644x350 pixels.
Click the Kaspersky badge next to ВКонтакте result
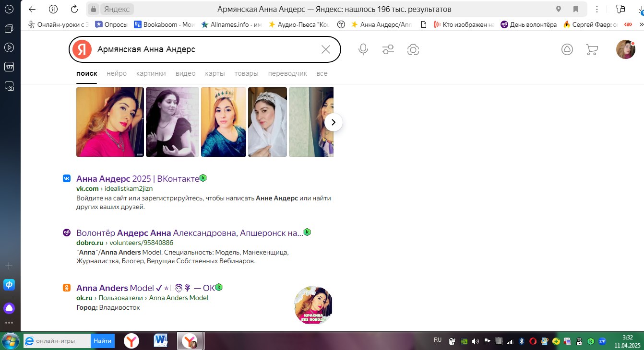point(203,178)
